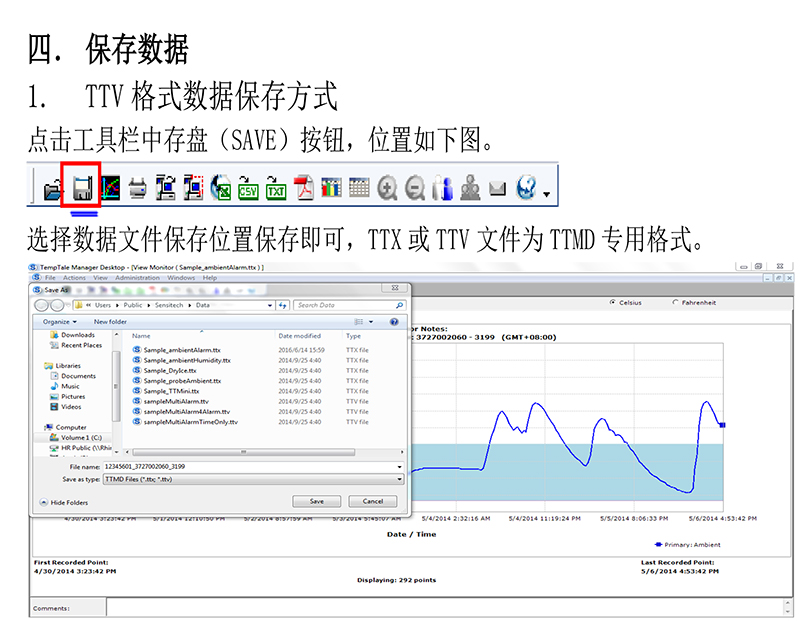This screenshot has width=800, height=621.
Task: Click the Cancel button in the dialog
Action: pos(372,501)
